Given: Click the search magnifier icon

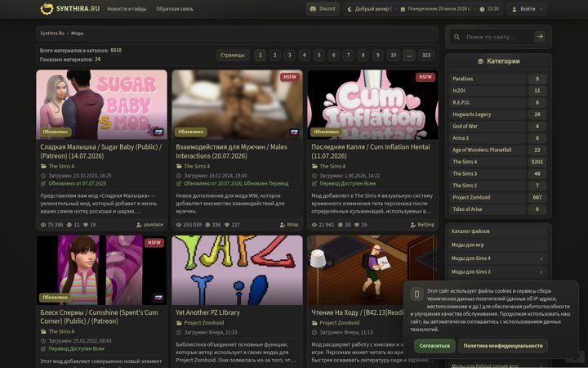Looking at the screenshot, I should (x=457, y=37).
